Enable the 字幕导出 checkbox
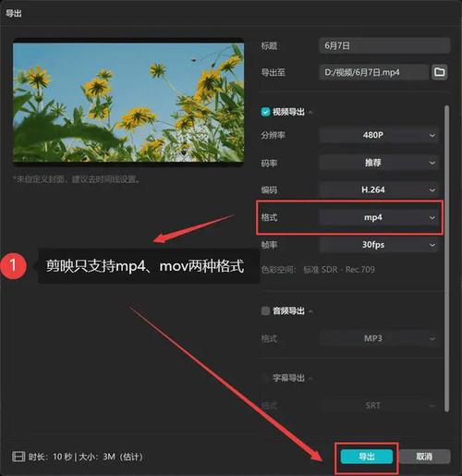 pyautogui.click(x=265, y=378)
